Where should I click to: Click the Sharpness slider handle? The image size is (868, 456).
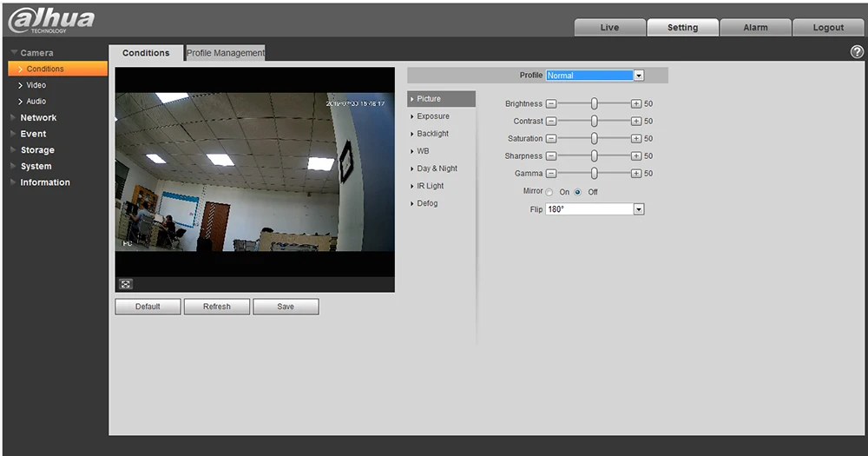point(594,156)
